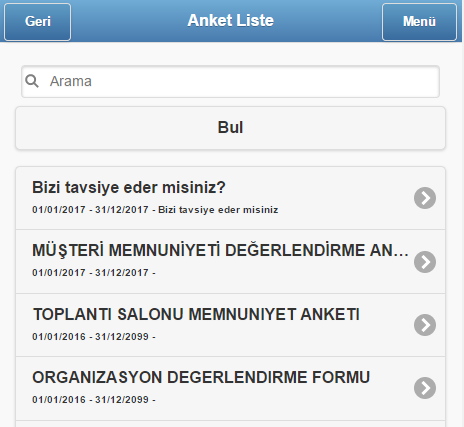Viewport: 464px width, 427px height.
Task: Click date line under ORGANIZASYON DEGERLENDIRME FORMU
Action: click(x=94, y=400)
